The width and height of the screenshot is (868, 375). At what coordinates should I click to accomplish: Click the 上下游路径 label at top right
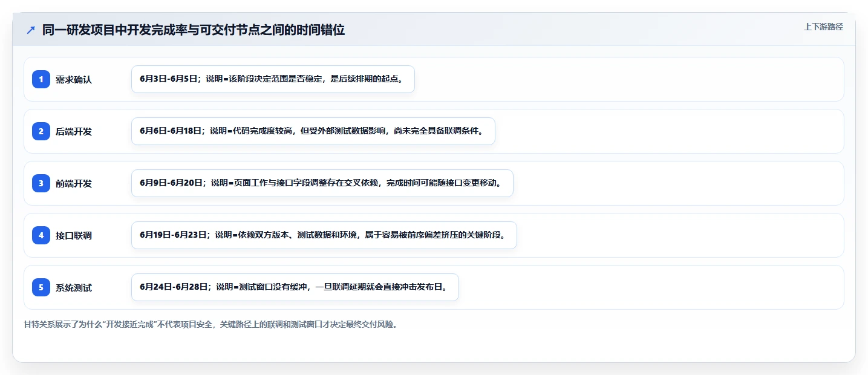click(823, 27)
